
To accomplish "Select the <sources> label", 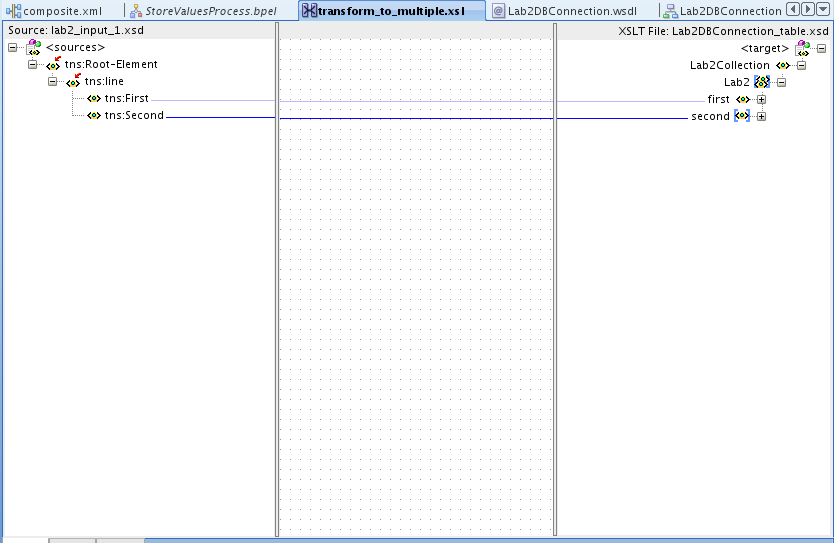I will click(x=76, y=47).
